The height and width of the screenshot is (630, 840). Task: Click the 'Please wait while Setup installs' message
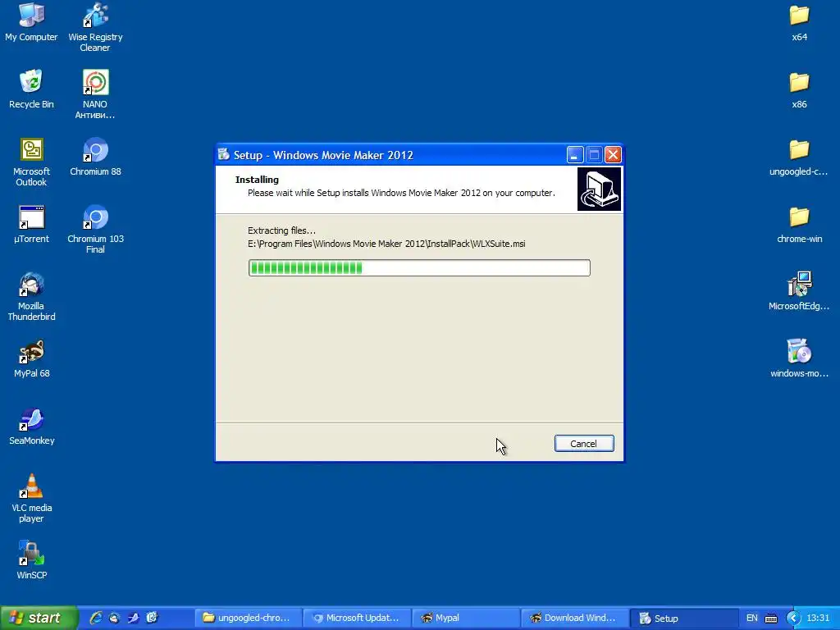click(401, 193)
